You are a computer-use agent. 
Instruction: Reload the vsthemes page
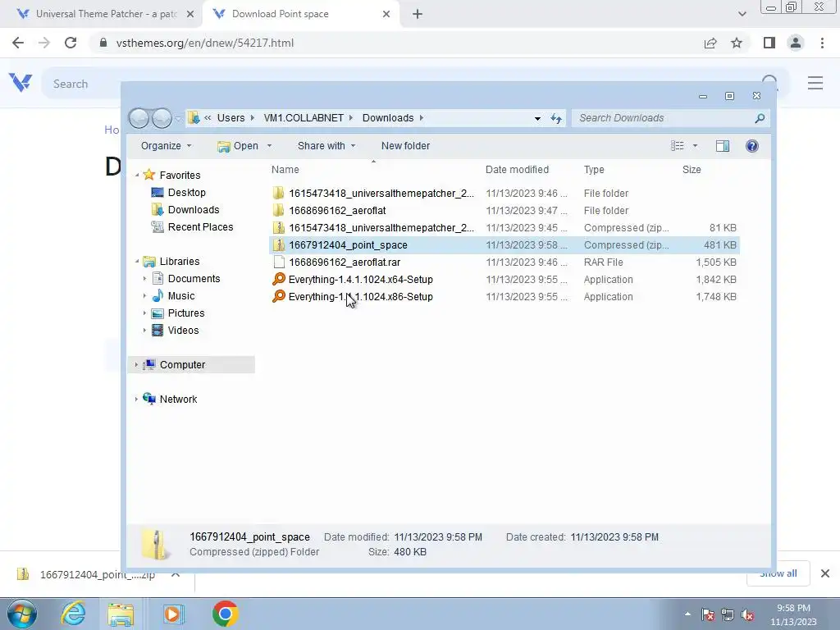(x=71, y=43)
